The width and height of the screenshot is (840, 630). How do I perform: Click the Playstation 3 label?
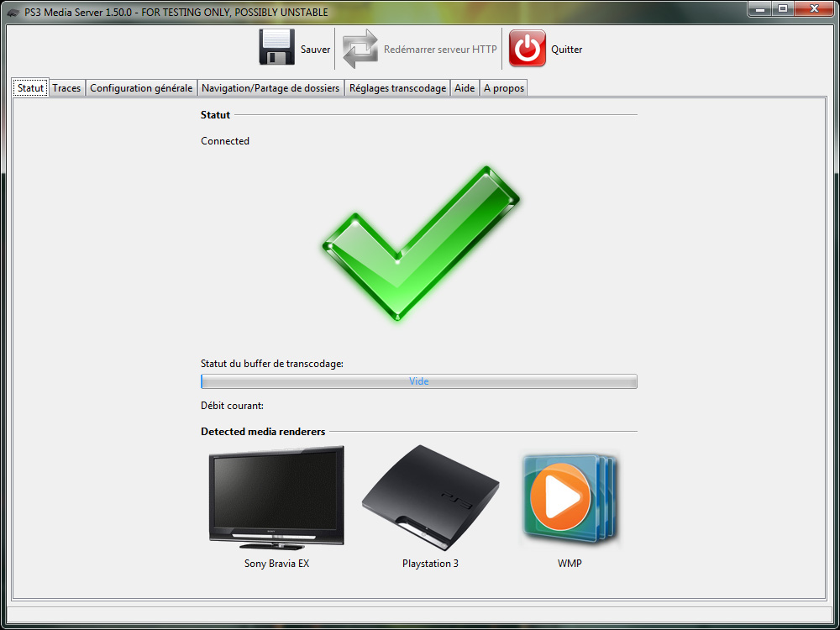point(430,564)
